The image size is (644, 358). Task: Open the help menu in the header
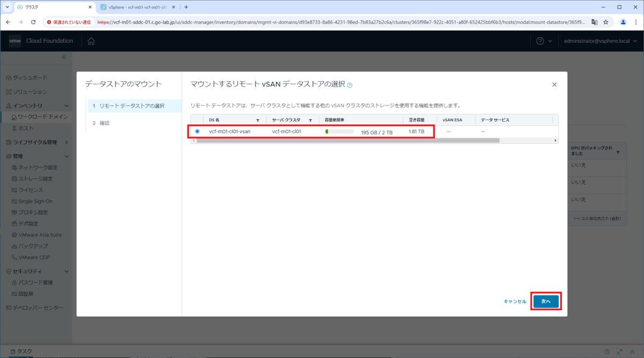544,41
